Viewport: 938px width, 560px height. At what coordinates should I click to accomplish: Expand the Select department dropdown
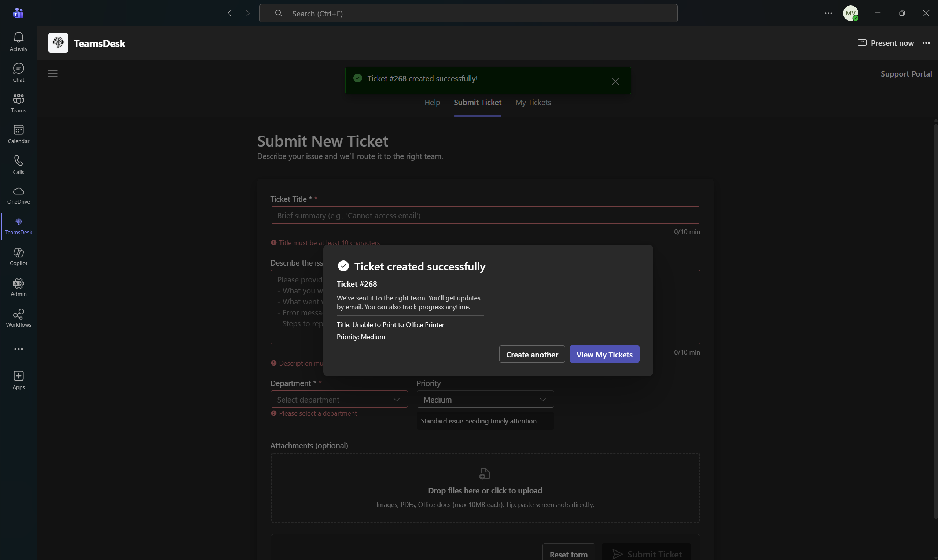pos(338,399)
